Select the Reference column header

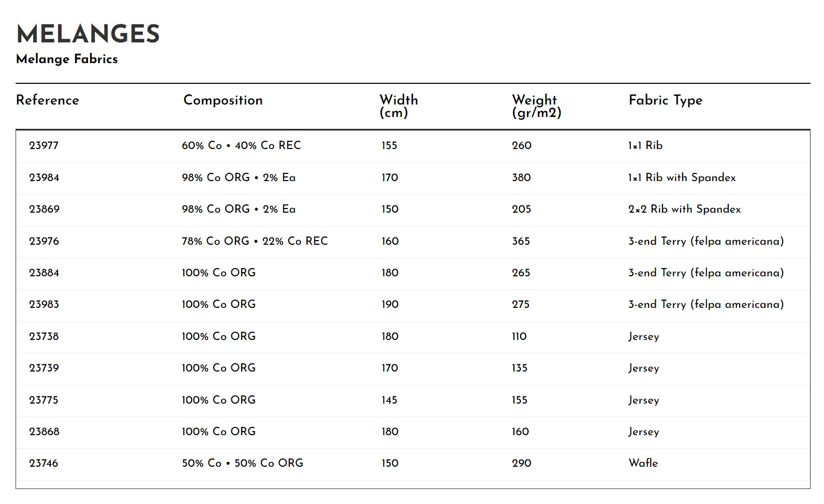[x=48, y=100]
